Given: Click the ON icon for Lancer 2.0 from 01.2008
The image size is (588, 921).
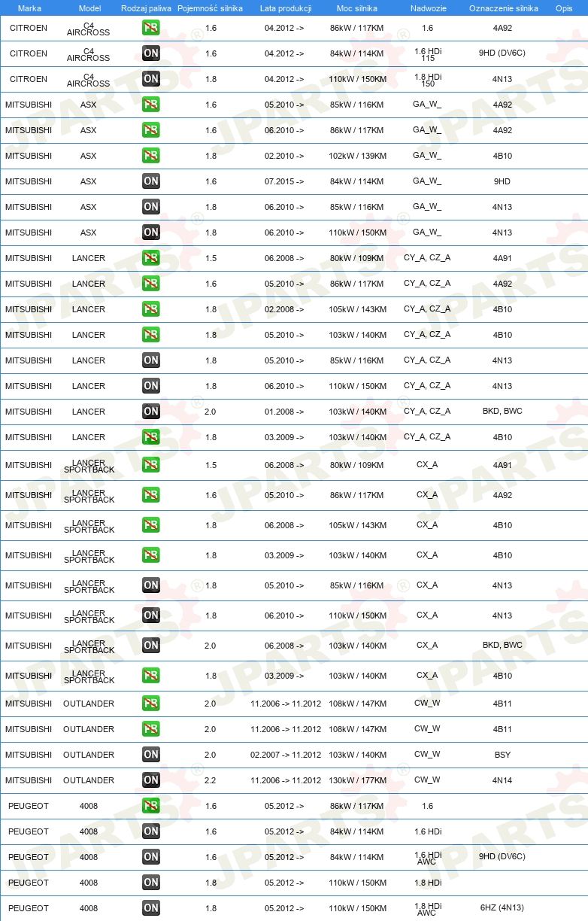Looking at the screenshot, I should [x=151, y=412].
